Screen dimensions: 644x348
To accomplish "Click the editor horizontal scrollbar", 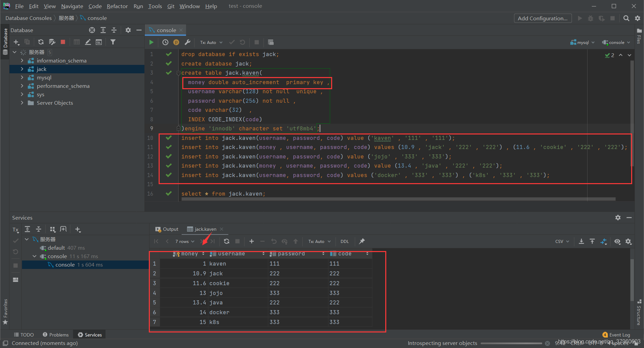I will (x=398, y=199).
